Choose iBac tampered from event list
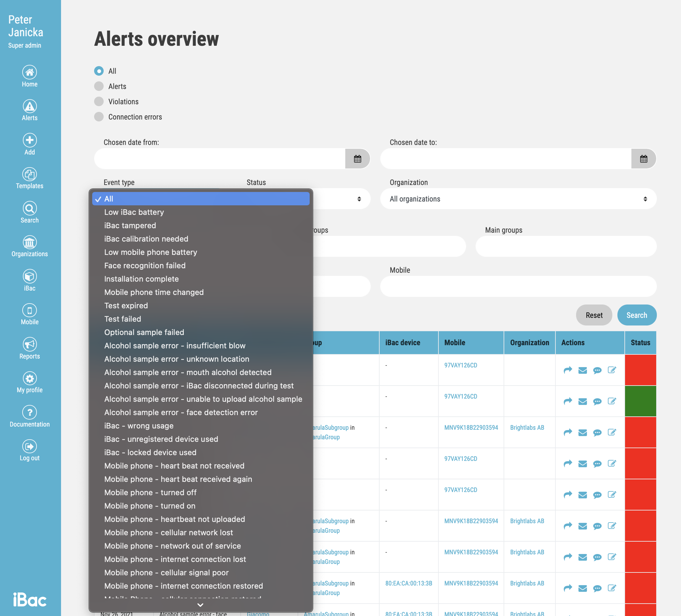The height and width of the screenshot is (616, 681). pyautogui.click(x=130, y=226)
